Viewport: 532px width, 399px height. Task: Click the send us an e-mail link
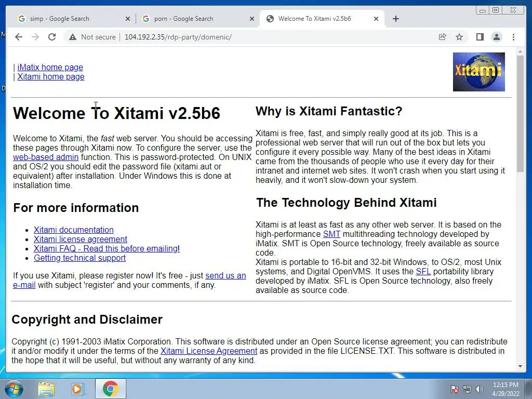pos(225,275)
